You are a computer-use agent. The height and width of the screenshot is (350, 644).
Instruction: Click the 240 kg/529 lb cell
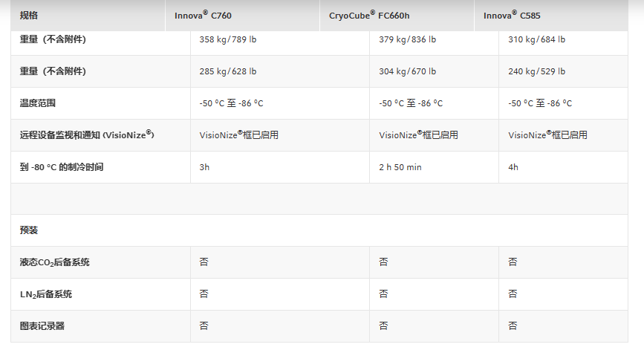click(x=536, y=71)
